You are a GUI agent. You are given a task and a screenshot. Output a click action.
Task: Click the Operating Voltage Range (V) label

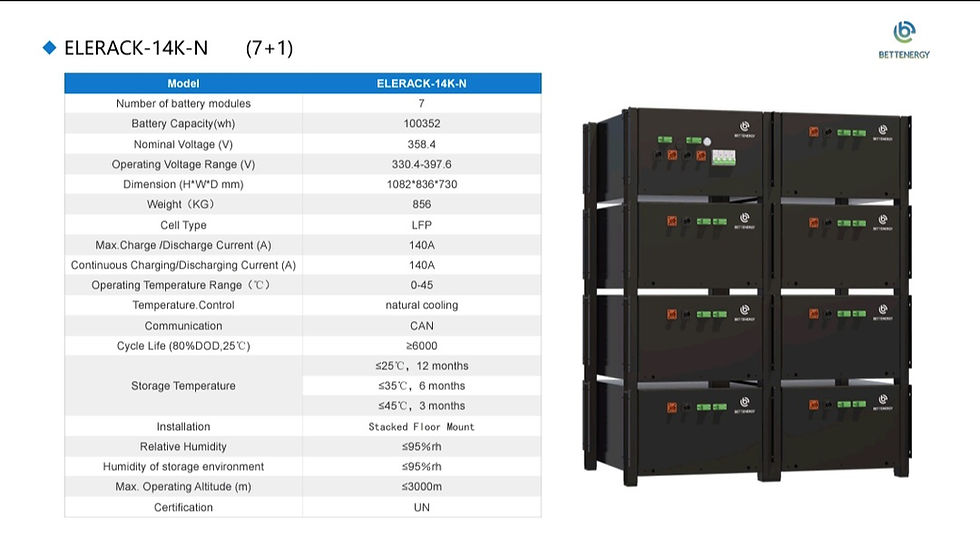[x=183, y=164]
